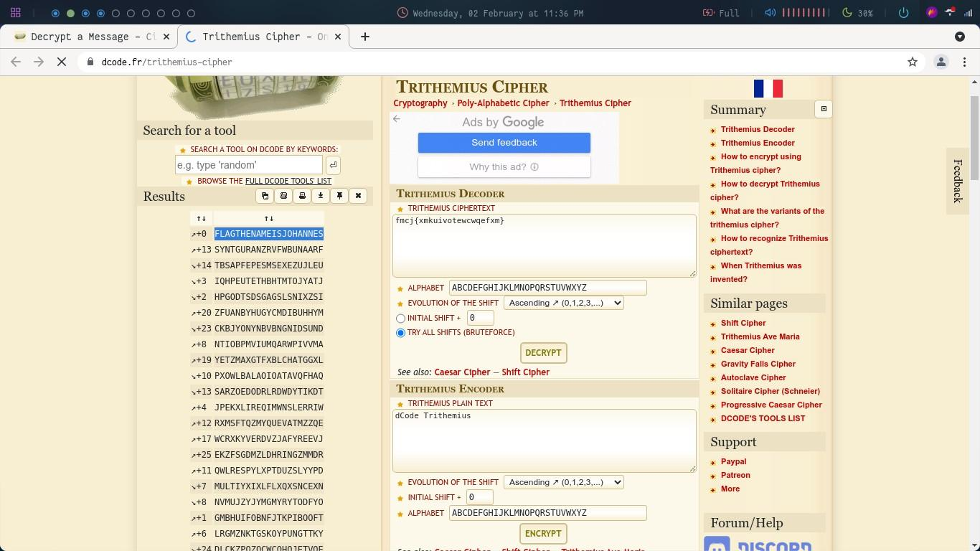Screen dimensions: 980x551
Task: Click the decoder initial shift number field
Action: click(x=480, y=318)
